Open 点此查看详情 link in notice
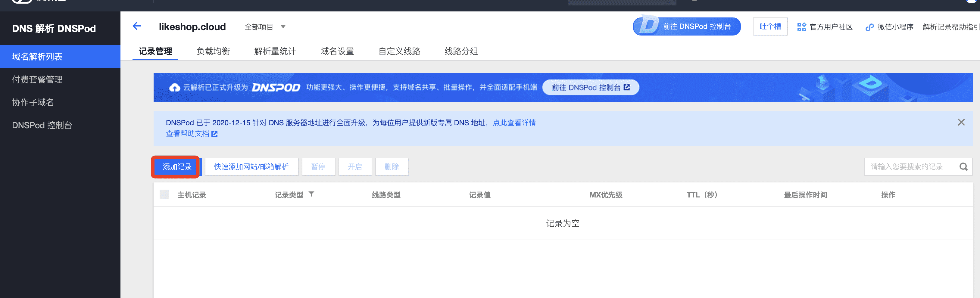The height and width of the screenshot is (298, 980). (x=514, y=123)
